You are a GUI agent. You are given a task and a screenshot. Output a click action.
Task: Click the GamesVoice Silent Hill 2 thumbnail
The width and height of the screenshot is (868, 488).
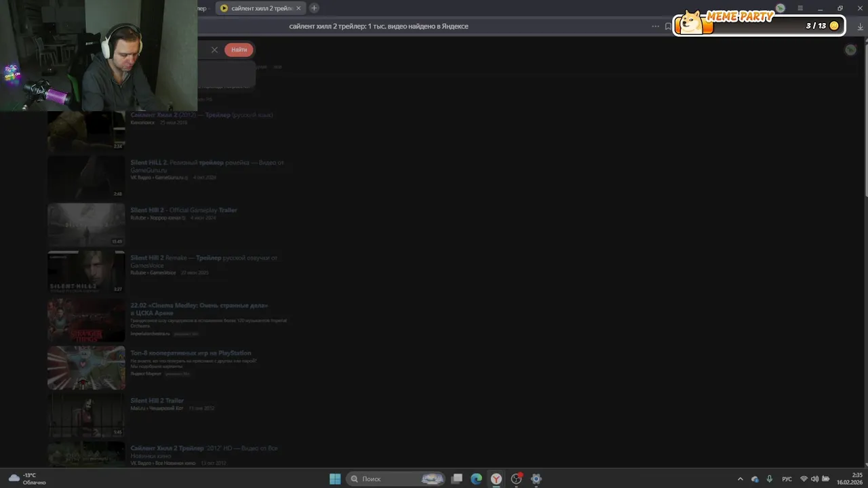(86, 272)
